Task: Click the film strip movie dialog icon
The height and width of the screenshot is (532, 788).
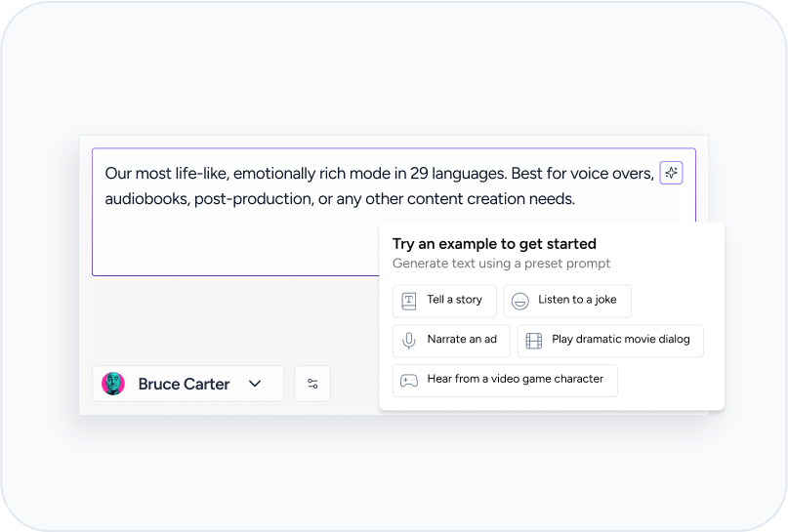Action: tap(534, 341)
